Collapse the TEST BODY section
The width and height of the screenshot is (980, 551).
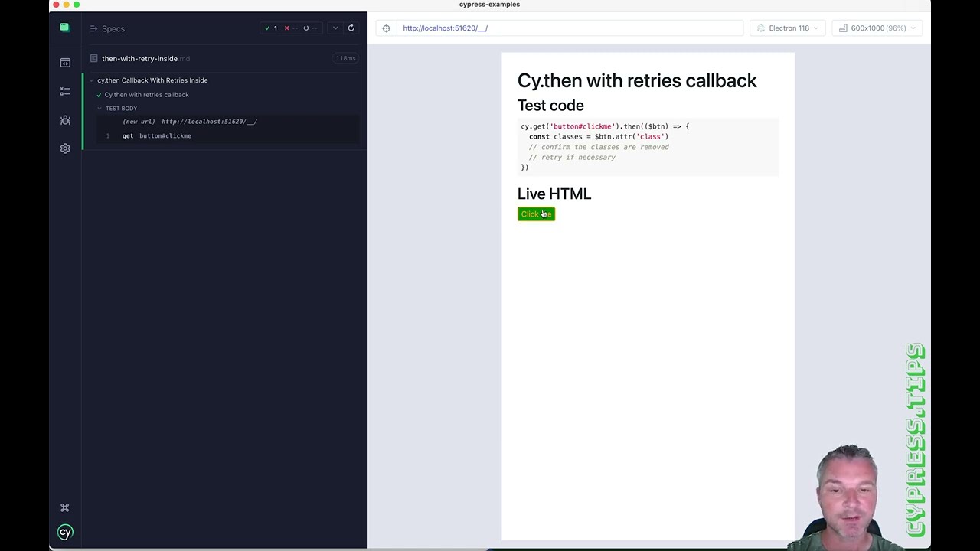(x=121, y=109)
